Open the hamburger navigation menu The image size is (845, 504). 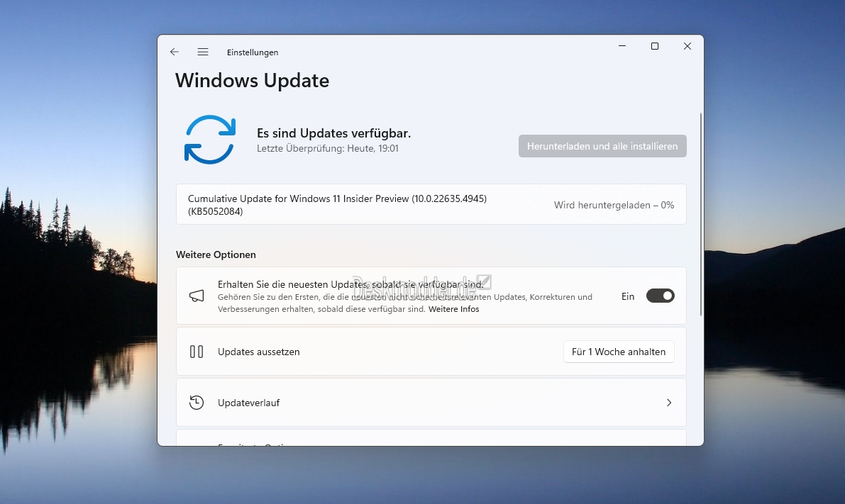(203, 52)
